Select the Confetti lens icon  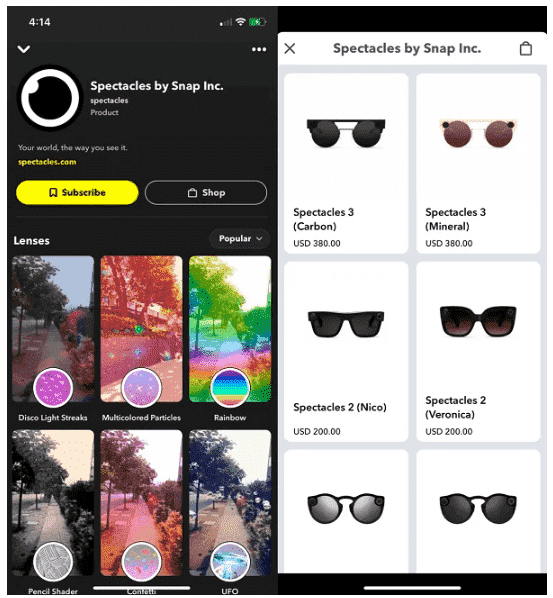141,562
